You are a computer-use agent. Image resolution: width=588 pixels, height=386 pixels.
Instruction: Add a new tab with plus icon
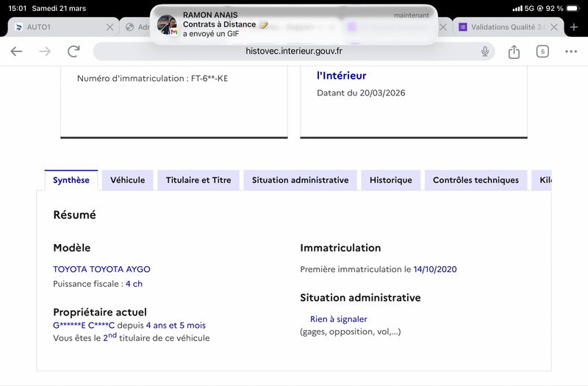pos(574,27)
